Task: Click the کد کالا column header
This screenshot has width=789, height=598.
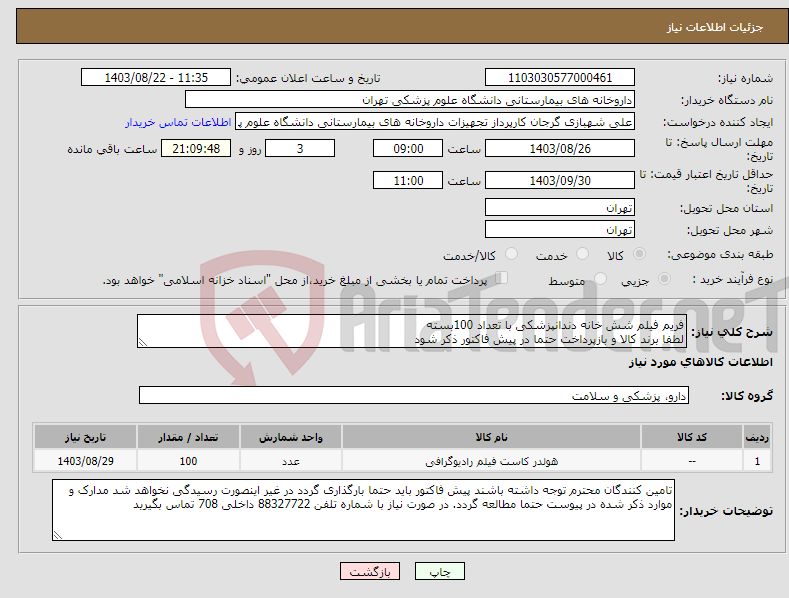Action: pyautogui.click(x=692, y=437)
